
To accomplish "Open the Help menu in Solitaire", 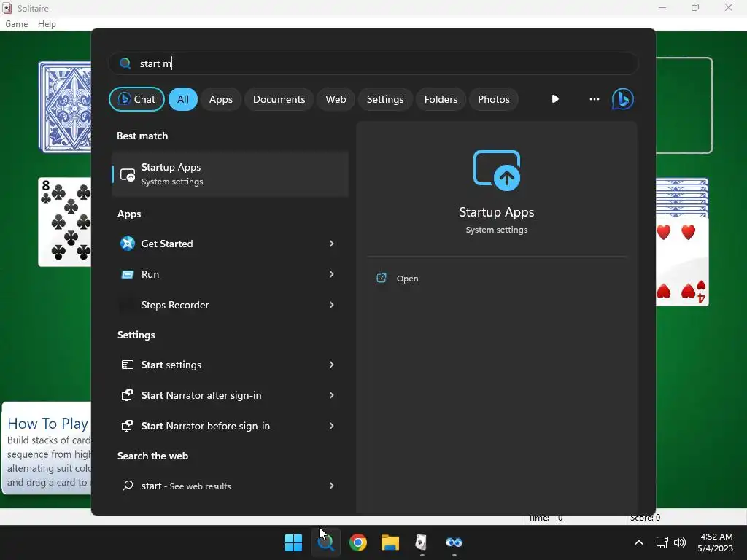I will [x=47, y=24].
